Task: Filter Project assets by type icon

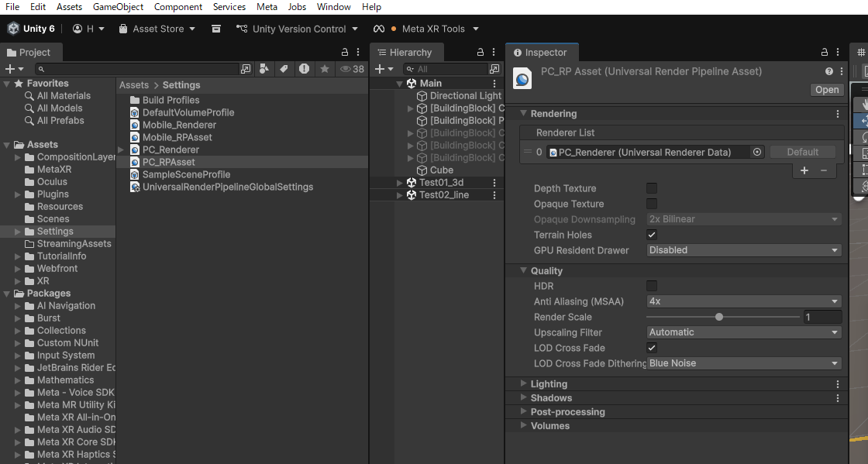Action: 264,69
